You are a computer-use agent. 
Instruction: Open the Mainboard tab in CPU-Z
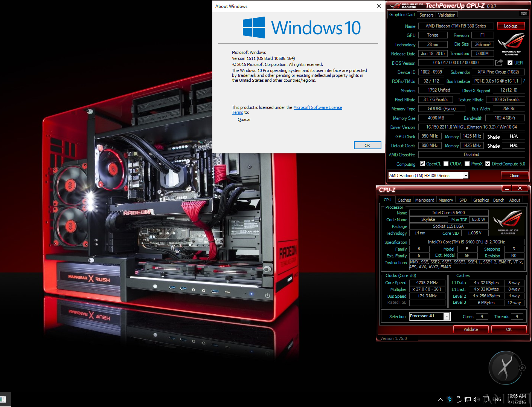425,200
